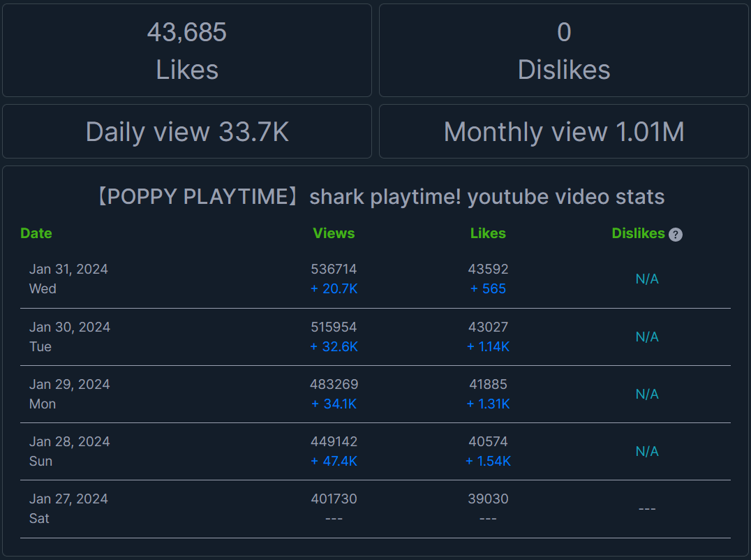Click the Sat weekday label
The width and height of the screenshot is (751, 560).
39,518
